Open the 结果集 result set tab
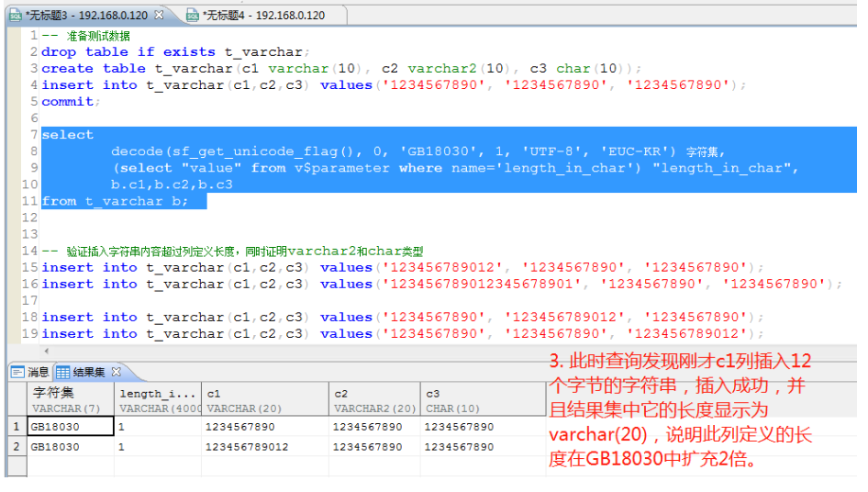Viewport: 868px width, 492px height. pos(89,372)
